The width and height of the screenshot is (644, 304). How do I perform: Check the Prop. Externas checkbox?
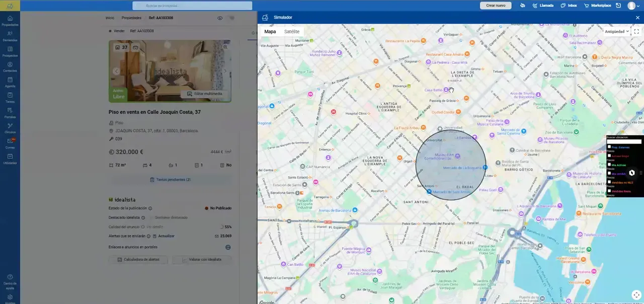609,147
